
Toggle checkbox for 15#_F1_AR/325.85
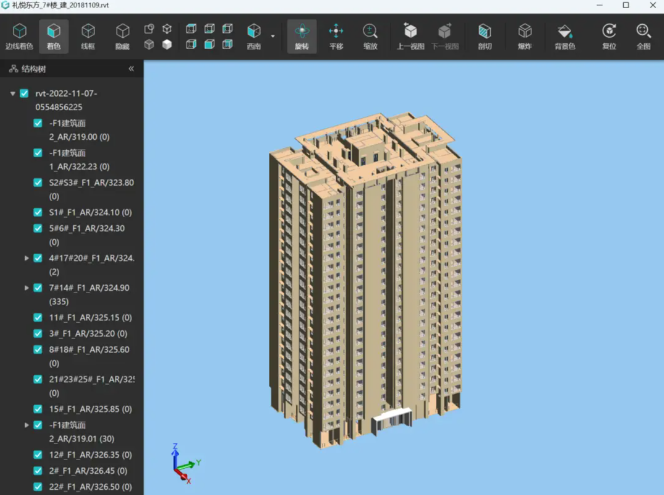tap(38, 408)
